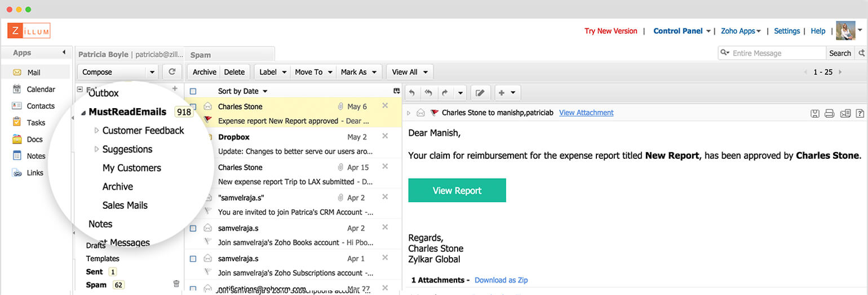Collapse the Apps panel header

64,53
